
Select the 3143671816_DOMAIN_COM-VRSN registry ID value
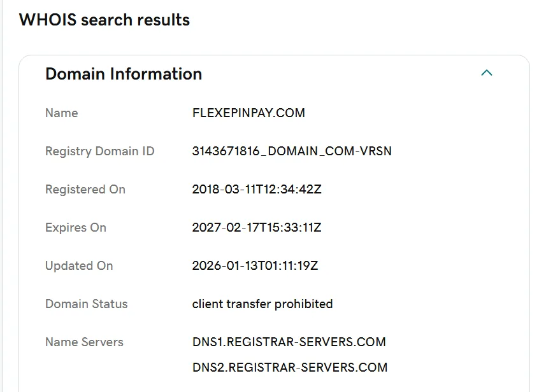click(x=292, y=151)
